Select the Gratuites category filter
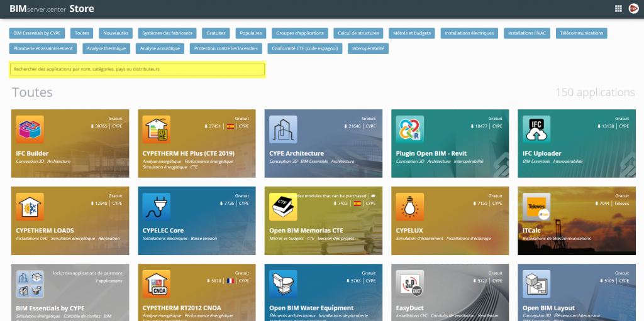The width and height of the screenshot is (644, 321). 216,33
